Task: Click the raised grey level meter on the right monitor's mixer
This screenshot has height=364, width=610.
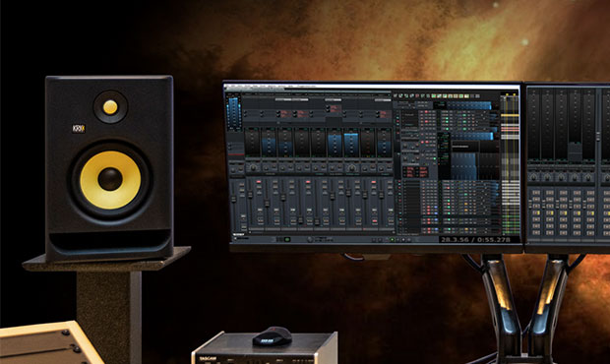Action: (x=575, y=152)
